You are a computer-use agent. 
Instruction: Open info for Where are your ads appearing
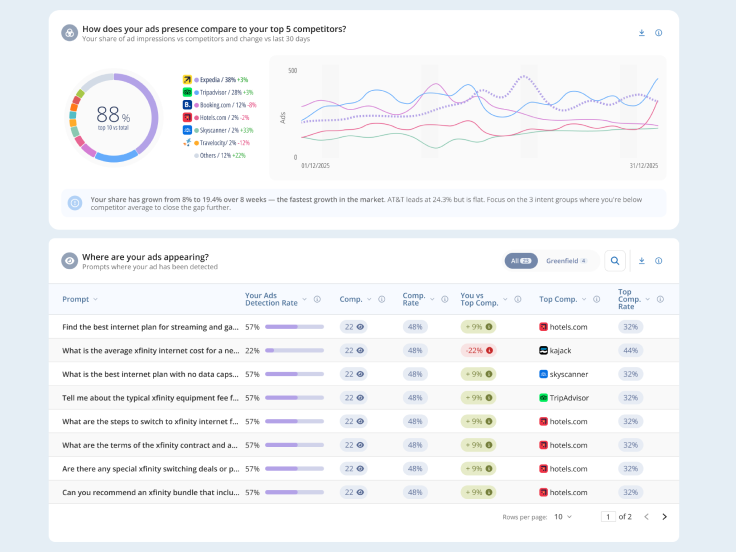[x=659, y=261]
